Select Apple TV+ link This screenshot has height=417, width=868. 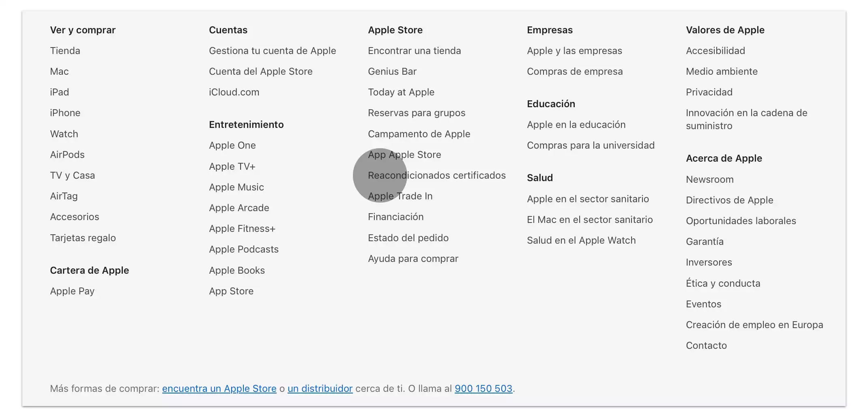pos(232,166)
